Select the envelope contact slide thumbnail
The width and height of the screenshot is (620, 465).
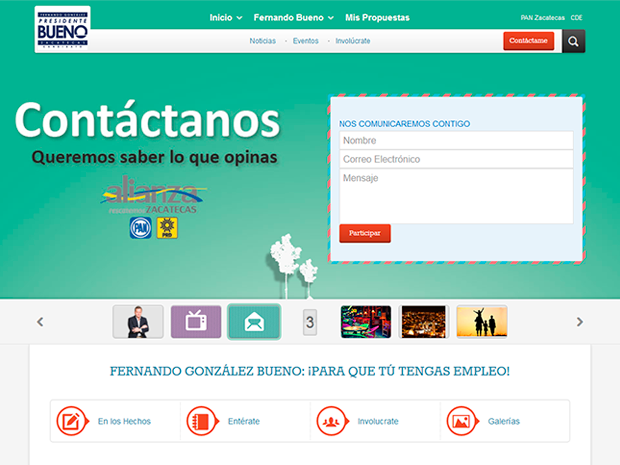pos(254,322)
